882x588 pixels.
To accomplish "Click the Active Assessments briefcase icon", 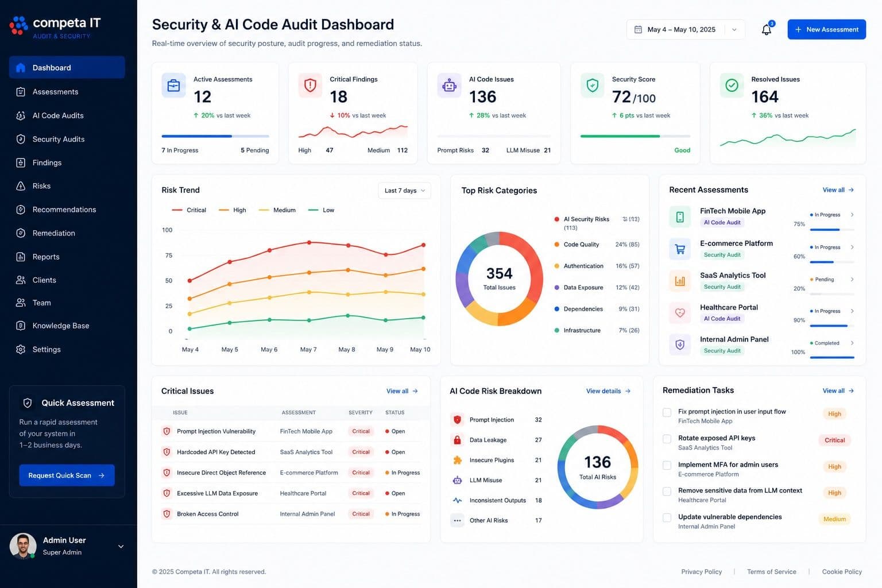I will point(173,86).
